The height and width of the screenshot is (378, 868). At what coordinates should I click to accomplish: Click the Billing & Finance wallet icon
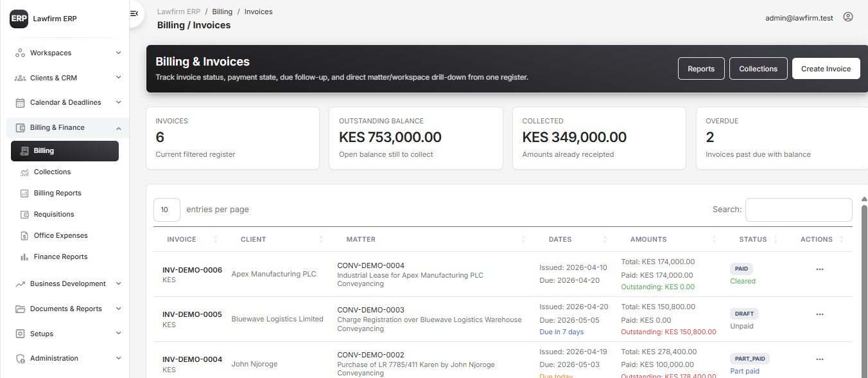coord(20,127)
